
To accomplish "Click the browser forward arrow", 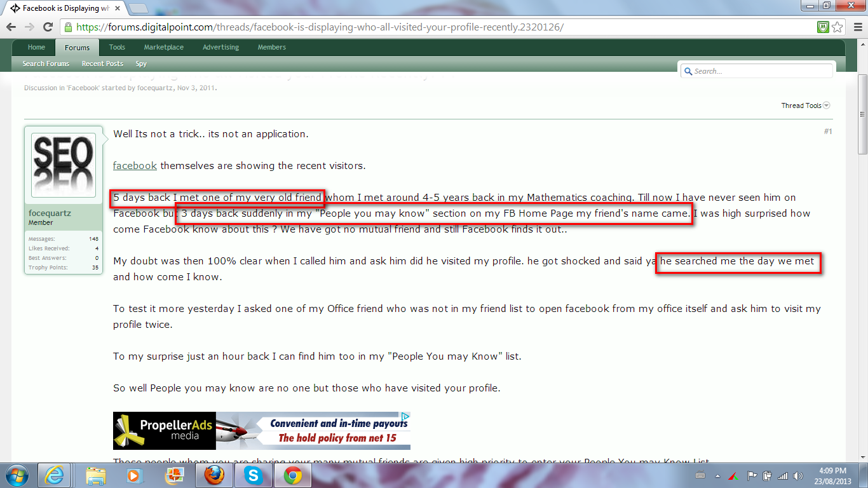I will coord(29,27).
